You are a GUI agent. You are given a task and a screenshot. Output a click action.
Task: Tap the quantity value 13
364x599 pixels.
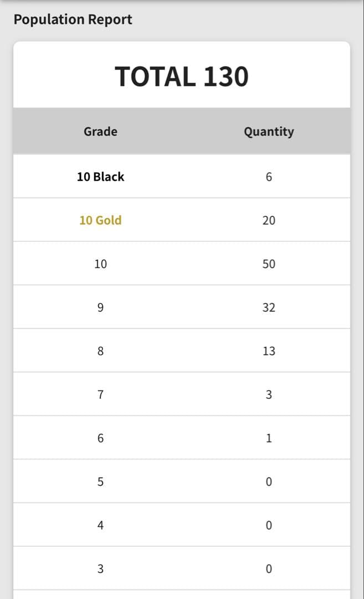[269, 351]
